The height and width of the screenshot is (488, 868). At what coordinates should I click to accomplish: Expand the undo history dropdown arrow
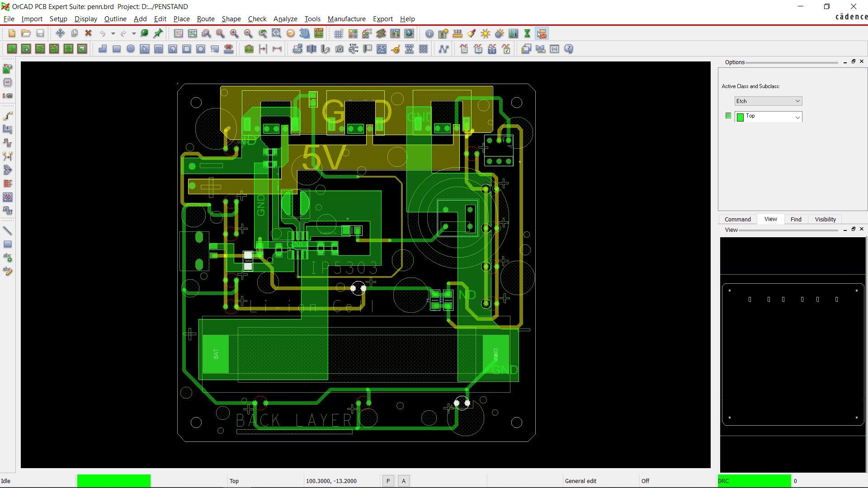tap(113, 33)
